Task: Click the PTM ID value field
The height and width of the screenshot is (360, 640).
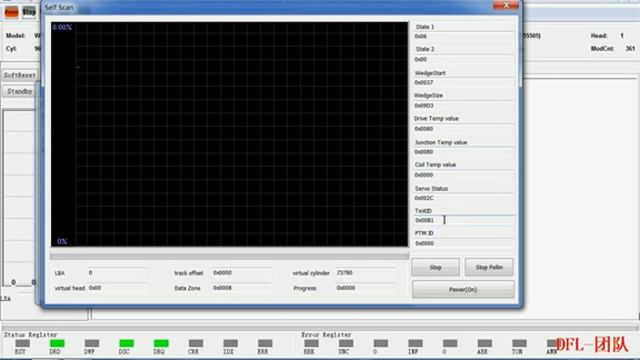Action: [x=464, y=243]
